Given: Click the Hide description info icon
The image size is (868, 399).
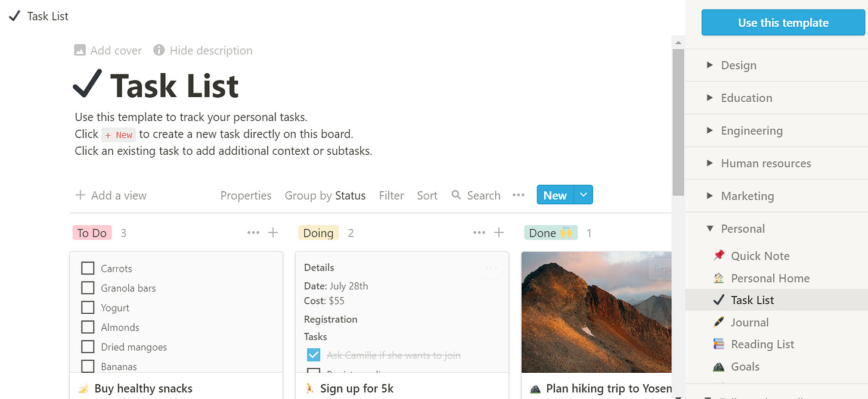Looking at the screenshot, I should pos(159,51).
